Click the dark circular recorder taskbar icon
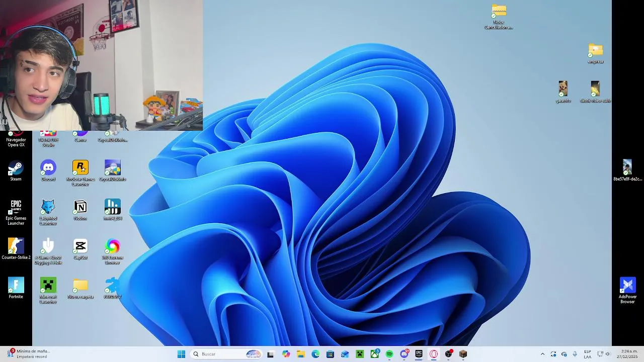The width and height of the screenshot is (644, 362). 448,354
